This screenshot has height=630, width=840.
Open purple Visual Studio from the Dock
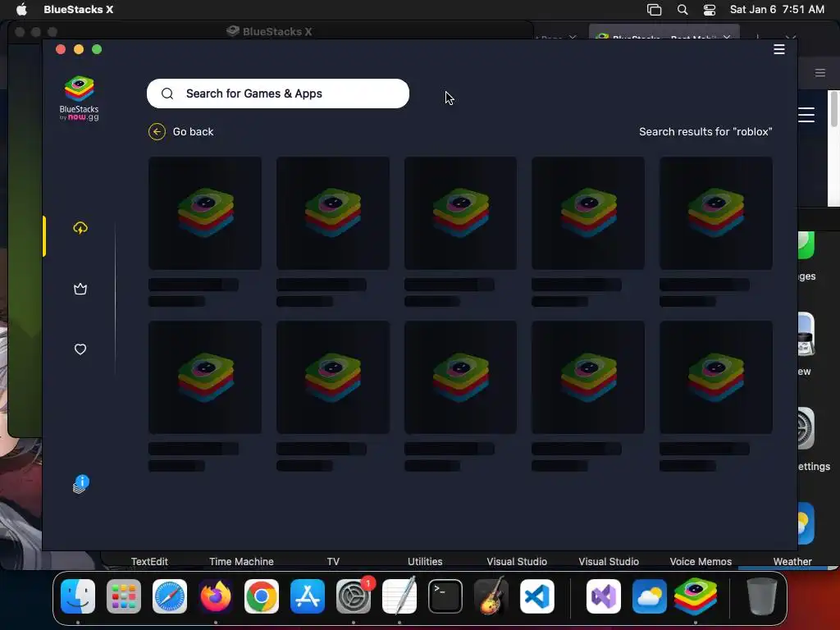[x=604, y=596]
